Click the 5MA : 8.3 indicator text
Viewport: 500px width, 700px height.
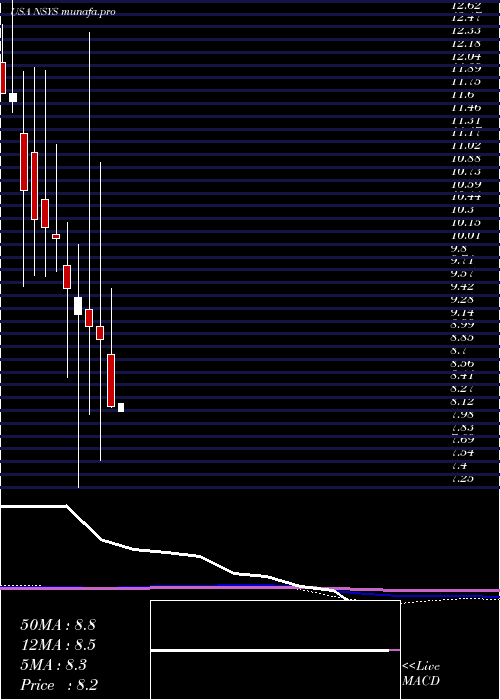[x=54, y=665]
